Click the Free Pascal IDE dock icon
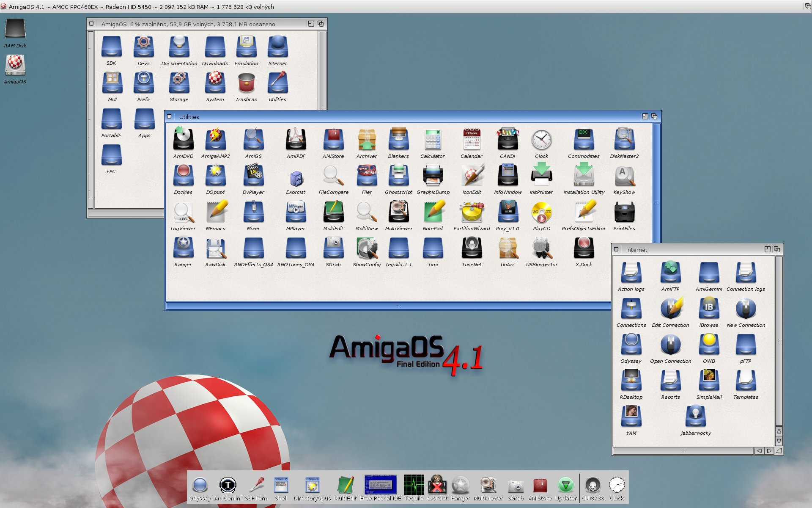 tap(380, 485)
